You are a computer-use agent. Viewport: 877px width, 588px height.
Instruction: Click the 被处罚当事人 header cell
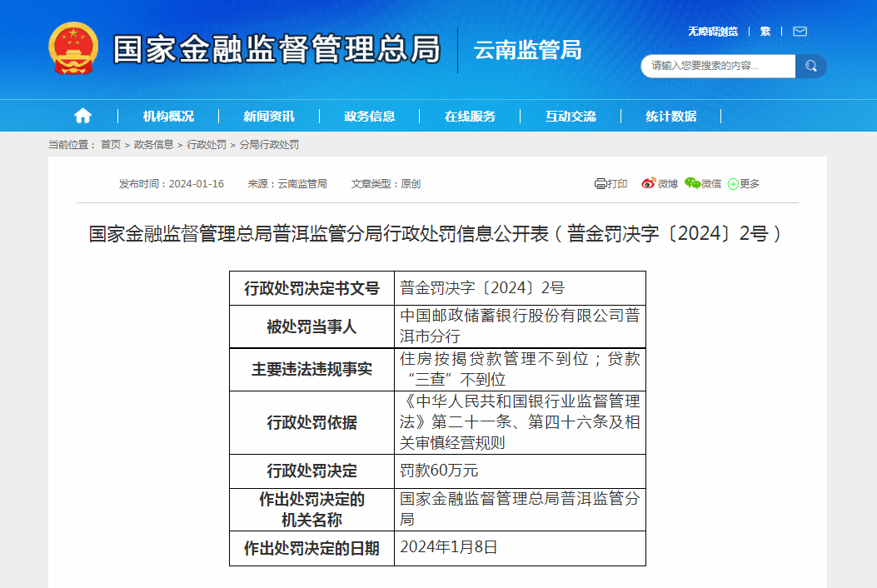[x=312, y=326]
